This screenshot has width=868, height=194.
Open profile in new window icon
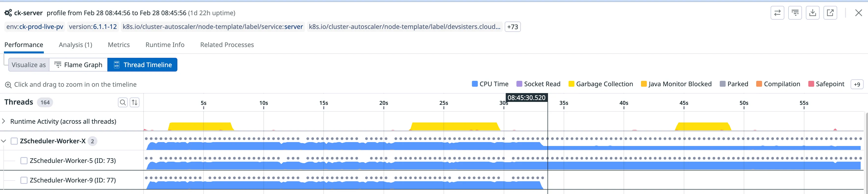click(x=830, y=13)
